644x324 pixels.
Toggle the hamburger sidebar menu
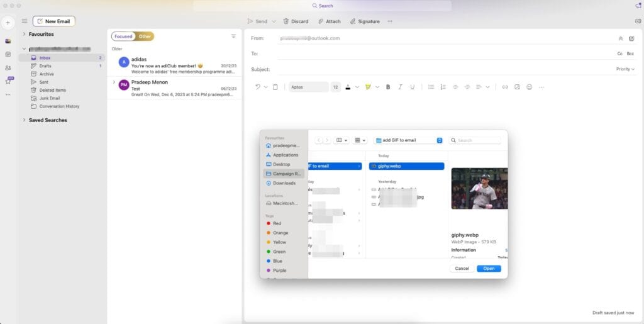point(25,21)
